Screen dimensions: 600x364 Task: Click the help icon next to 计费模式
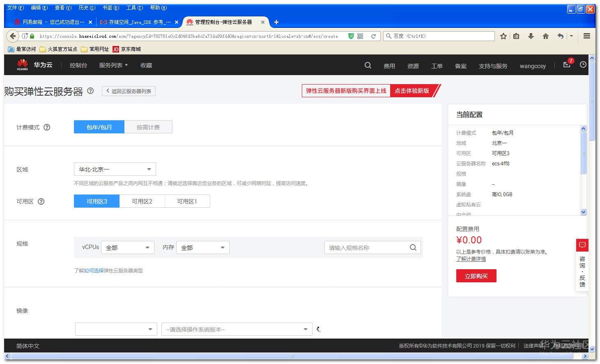[x=47, y=127]
